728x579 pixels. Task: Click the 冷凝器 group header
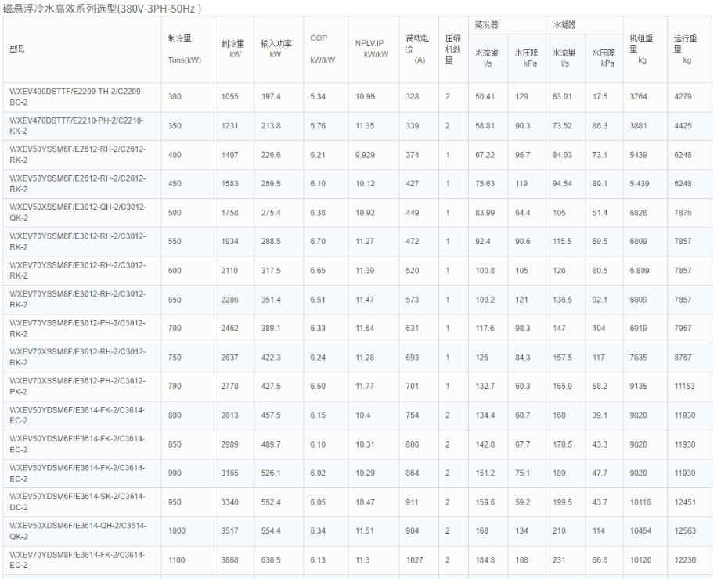click(564, 25)
